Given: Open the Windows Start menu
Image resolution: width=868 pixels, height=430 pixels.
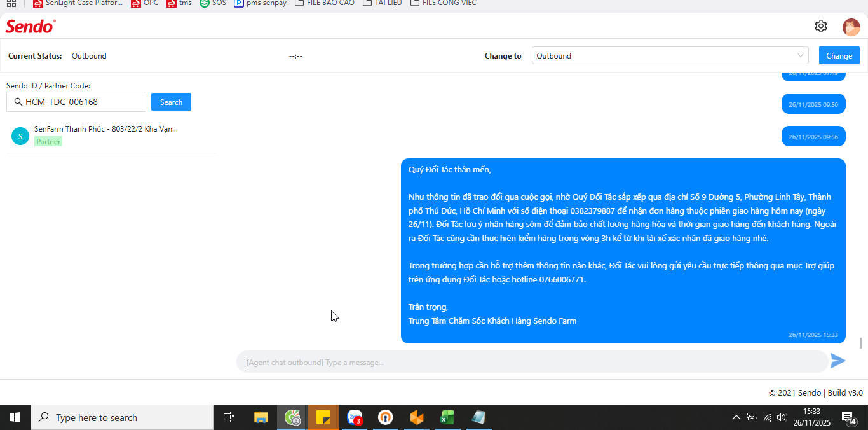Looking at the screenshot, I should click(x=15, y=417).
